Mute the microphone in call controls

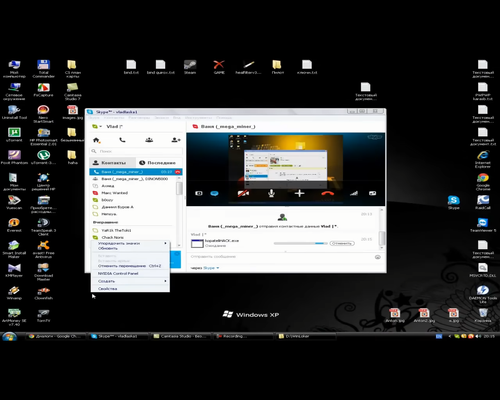271,193
